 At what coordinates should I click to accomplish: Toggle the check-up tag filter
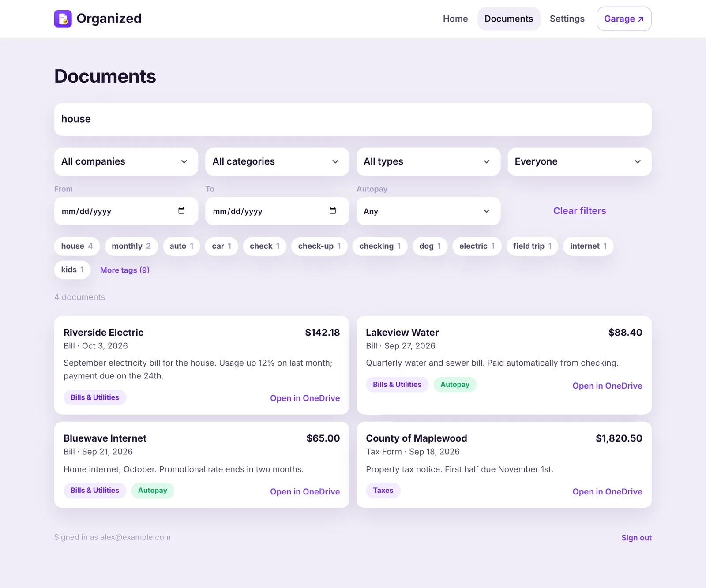[319, 246]
